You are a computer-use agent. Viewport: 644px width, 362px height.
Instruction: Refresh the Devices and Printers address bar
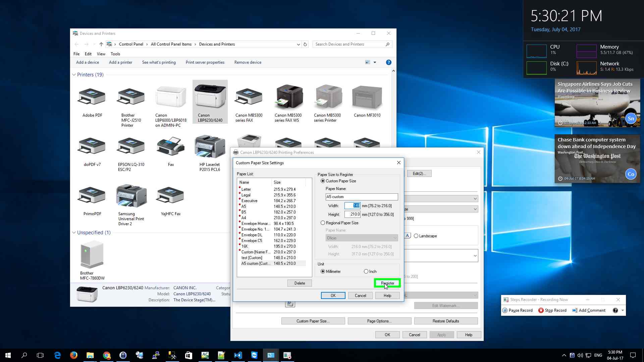[305, 44]
